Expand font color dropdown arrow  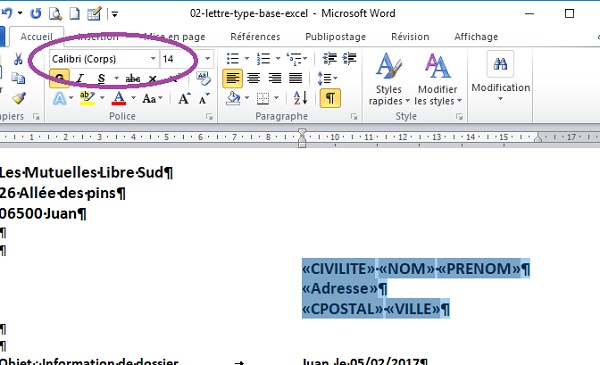click(133, 98)
